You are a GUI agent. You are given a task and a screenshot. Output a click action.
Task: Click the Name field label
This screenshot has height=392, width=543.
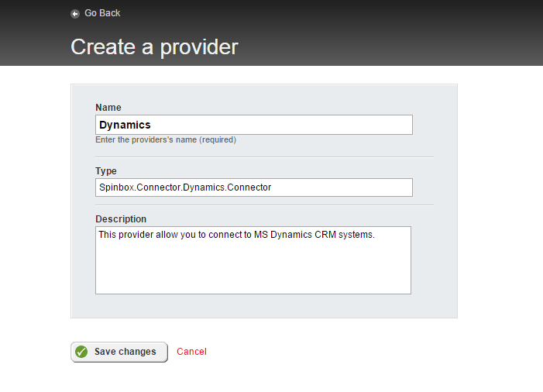pyautogui.click(x=108, y=108)
